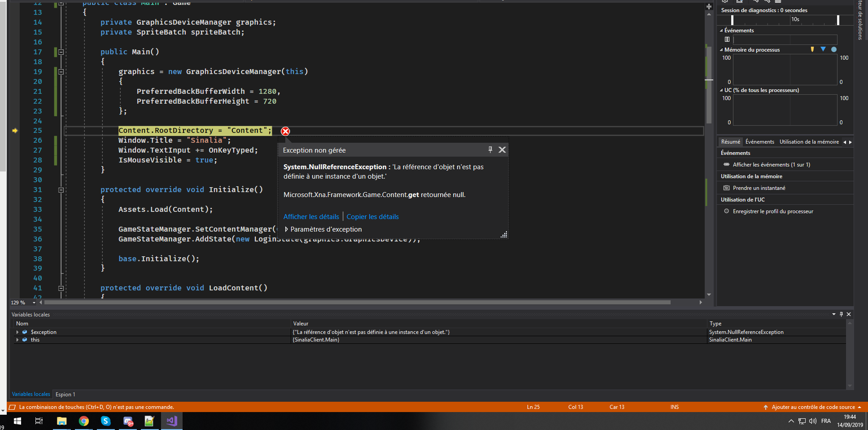Select the $exception value cell in locals
This screenshot has height=430, width=868.
499,332
